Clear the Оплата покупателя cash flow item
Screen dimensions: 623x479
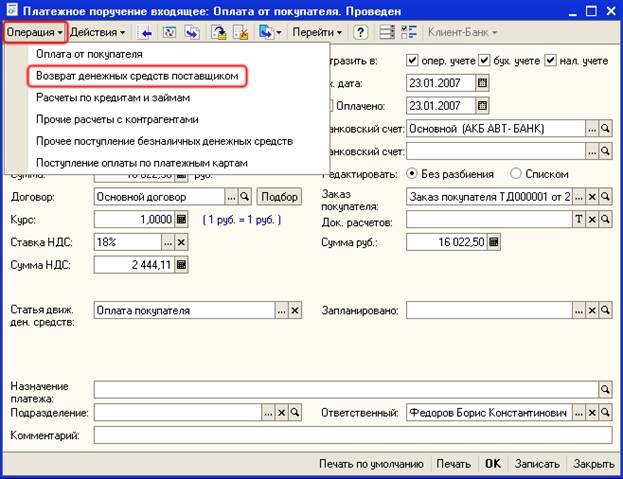295,310
